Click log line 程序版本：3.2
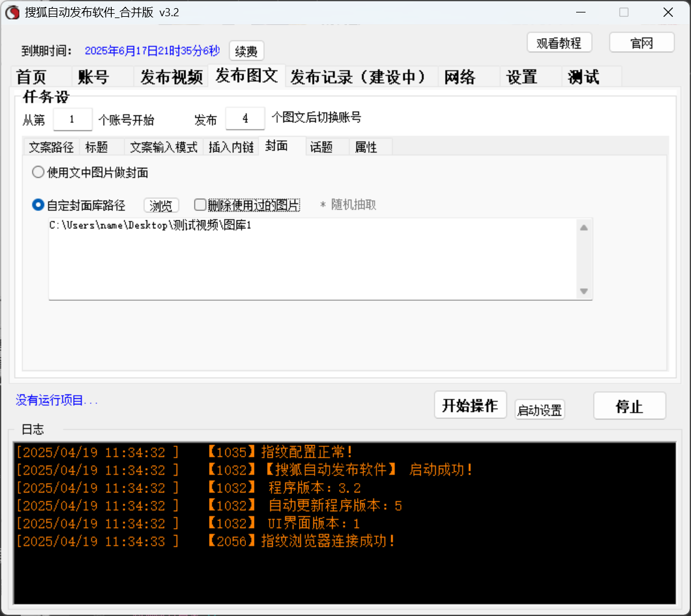Screen dimensions: 691x616 pos(315,488)
